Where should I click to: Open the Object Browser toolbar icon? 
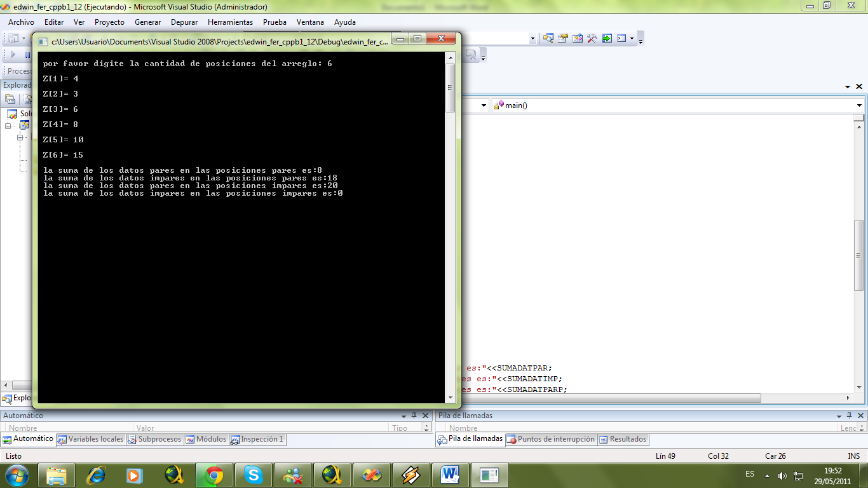(x=577, y=38)
